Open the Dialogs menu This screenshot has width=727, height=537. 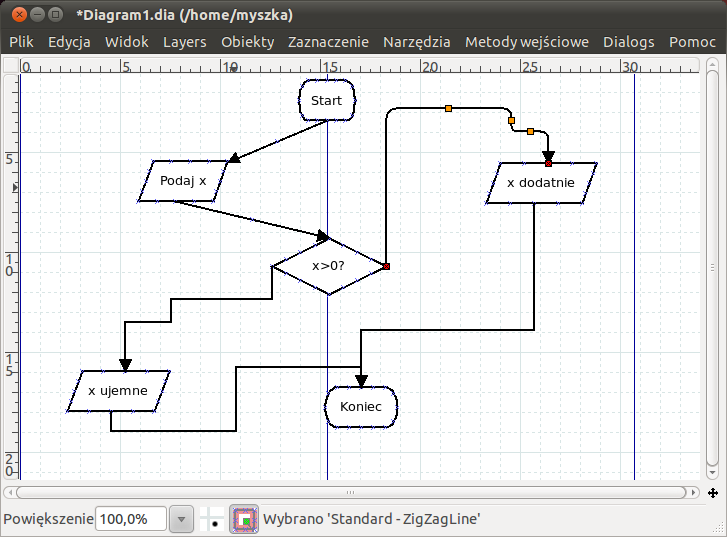coord(629,42)
